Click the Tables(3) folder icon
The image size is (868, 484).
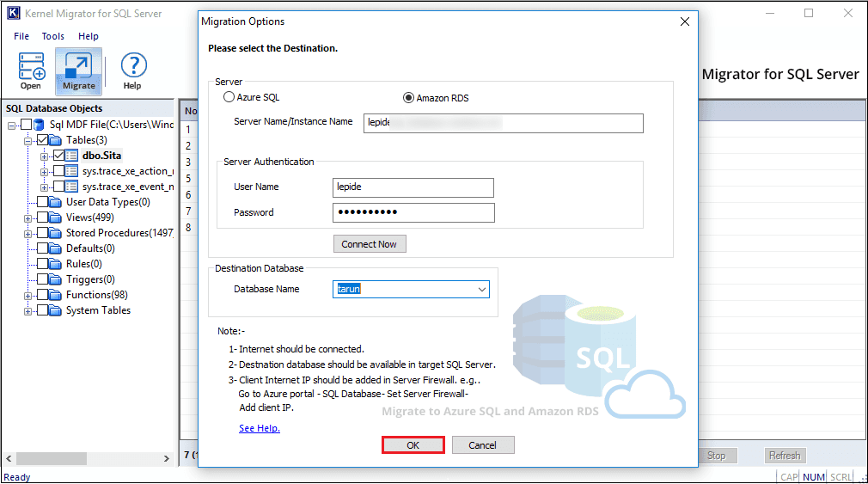click(55, 140)
